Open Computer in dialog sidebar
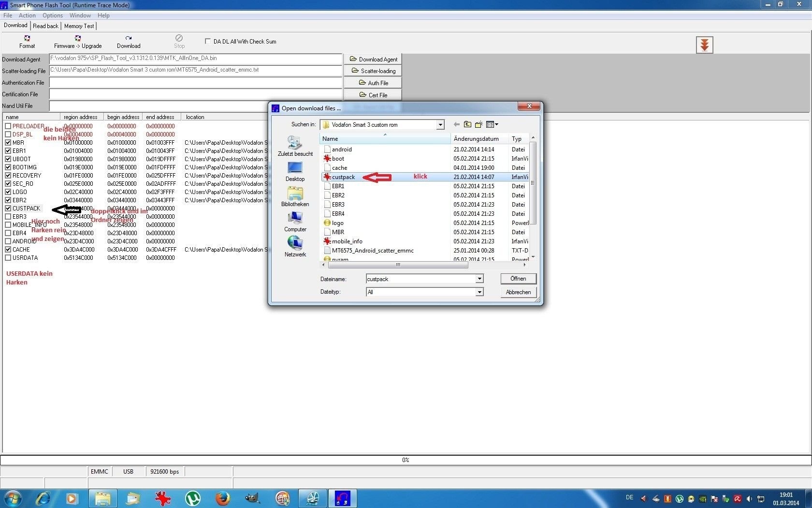This screenshot has width=812, height=508. pos(295,222)
